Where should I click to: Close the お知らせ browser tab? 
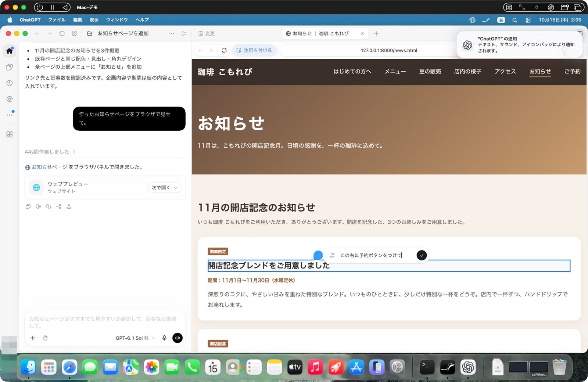tap(362, 33)
